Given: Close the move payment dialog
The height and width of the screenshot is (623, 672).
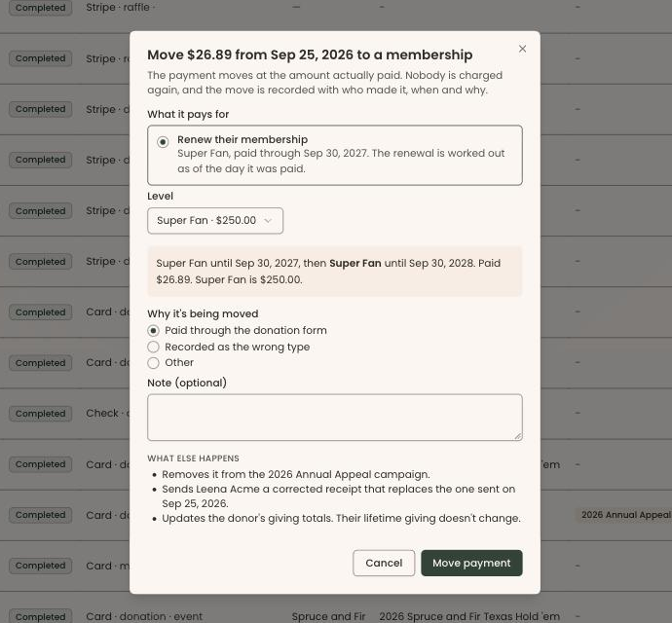Looking at the screenshot, I should [522, 49].
